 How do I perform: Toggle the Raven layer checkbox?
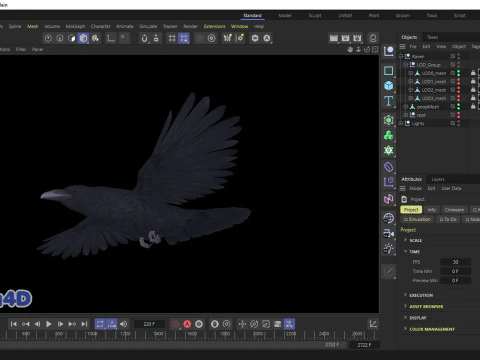click(453, 56)
